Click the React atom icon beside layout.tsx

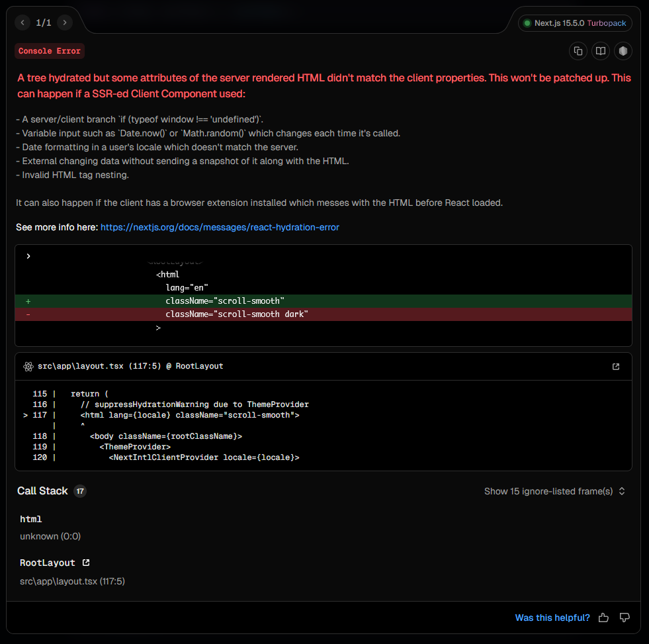(28, 367)
